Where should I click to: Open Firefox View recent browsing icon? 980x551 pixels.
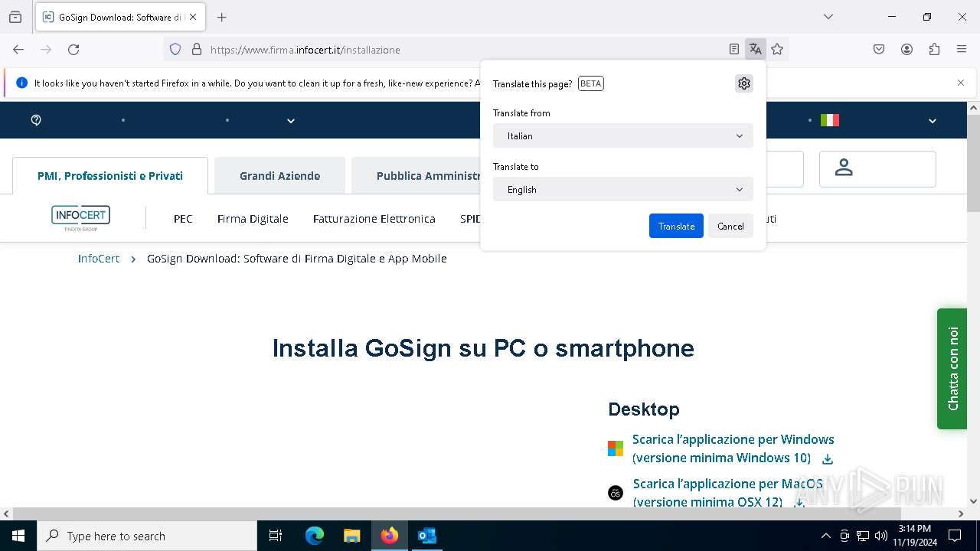(15, 17)
